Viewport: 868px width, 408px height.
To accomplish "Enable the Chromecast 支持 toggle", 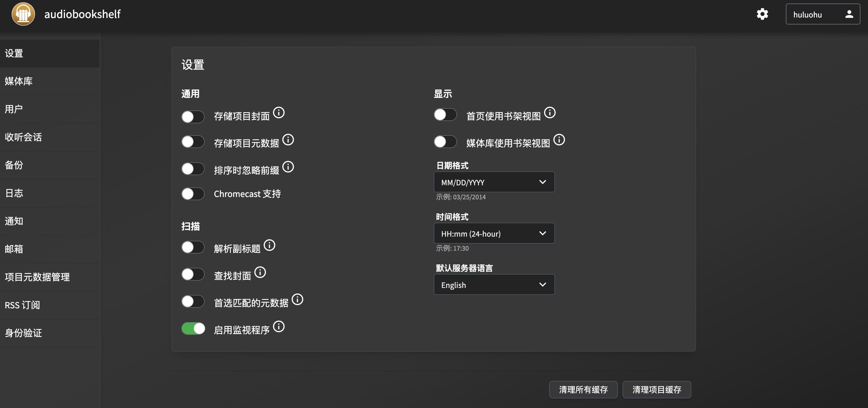I will point(193,194).
